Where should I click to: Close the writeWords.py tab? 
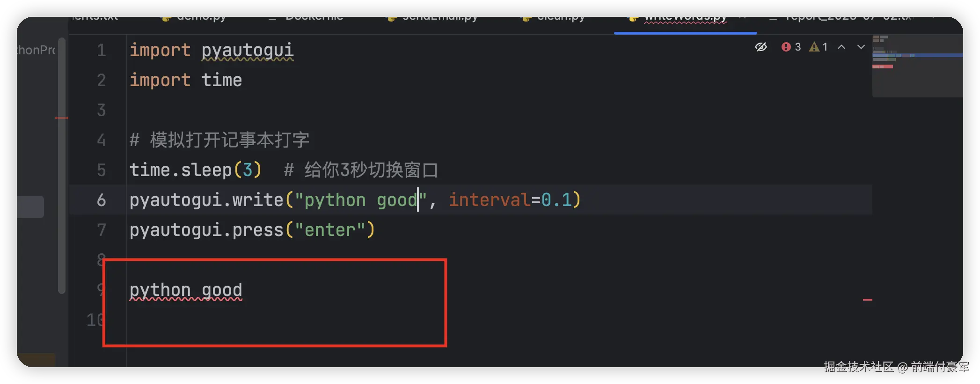point(742,19)
